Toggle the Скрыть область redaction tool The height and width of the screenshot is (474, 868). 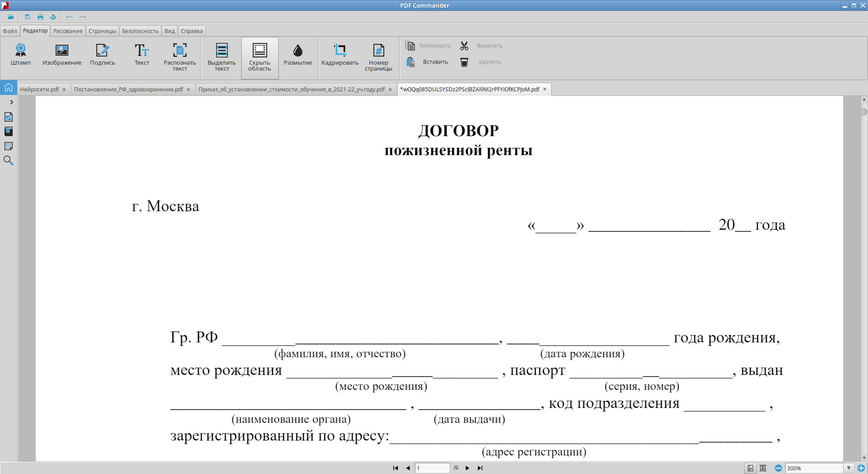(x=259, y=57)
